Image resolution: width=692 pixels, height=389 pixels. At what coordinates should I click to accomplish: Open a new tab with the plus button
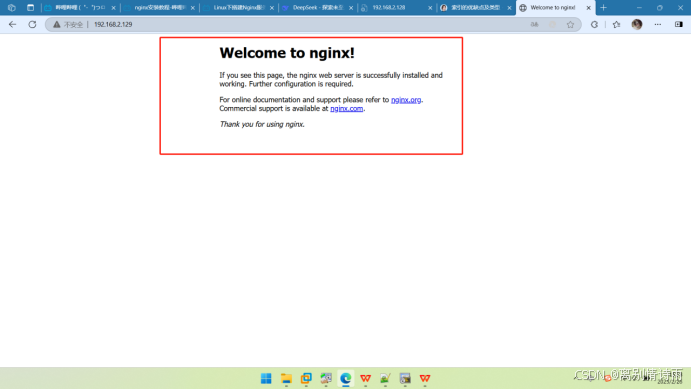tap(603, 8)
